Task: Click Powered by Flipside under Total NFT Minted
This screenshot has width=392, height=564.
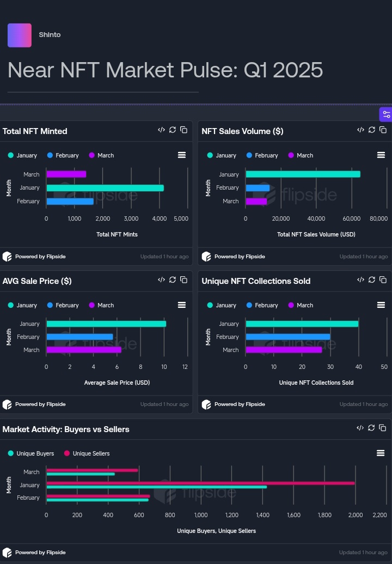Action: (34, 257)
